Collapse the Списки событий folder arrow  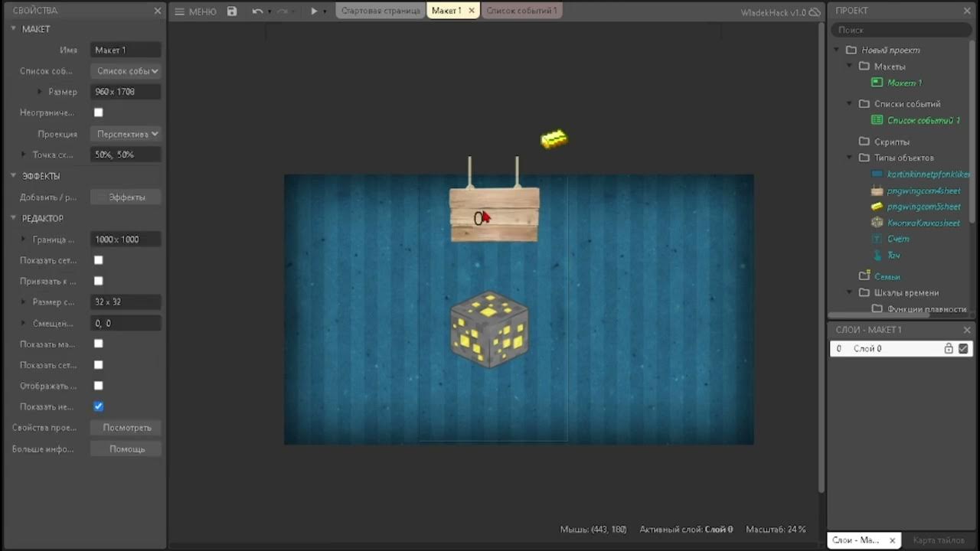click(849, 103)
